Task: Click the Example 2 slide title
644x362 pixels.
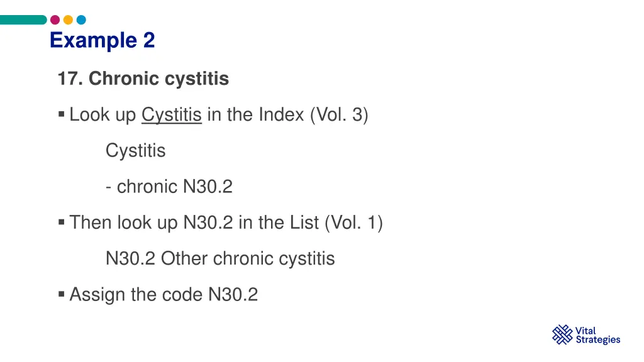Action: pyautogui.click(x=103, y=40)
